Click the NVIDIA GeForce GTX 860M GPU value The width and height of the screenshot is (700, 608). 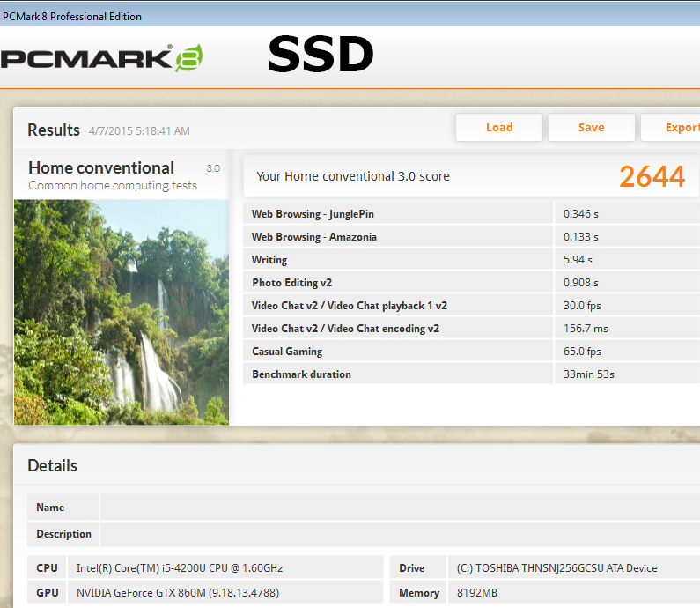178,593
